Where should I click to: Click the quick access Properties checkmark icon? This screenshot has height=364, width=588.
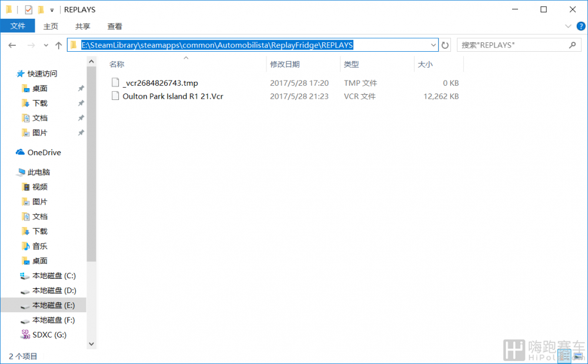tap(28, 10)
